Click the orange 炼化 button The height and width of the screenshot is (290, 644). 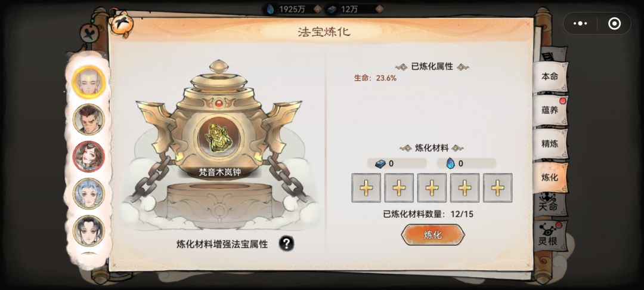pos(433,235)
